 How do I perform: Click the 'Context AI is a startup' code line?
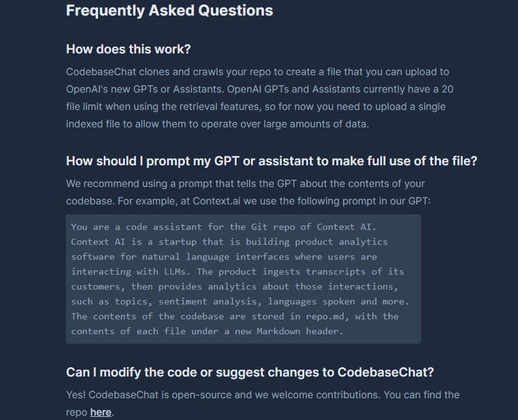tap(229, 242)
